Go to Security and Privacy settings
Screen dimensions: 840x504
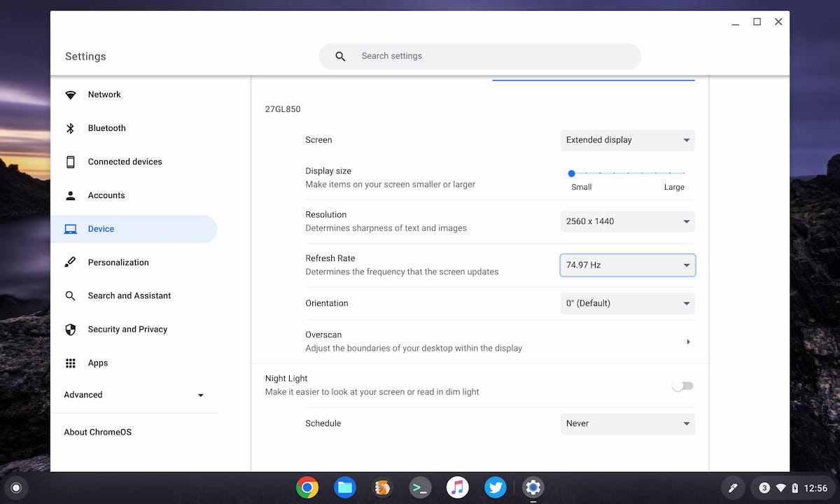134,329
